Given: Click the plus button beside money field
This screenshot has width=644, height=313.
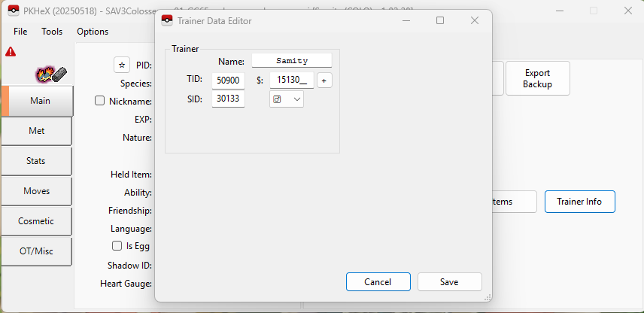Looking at the screenshot, I should click(x=324, y=81).
